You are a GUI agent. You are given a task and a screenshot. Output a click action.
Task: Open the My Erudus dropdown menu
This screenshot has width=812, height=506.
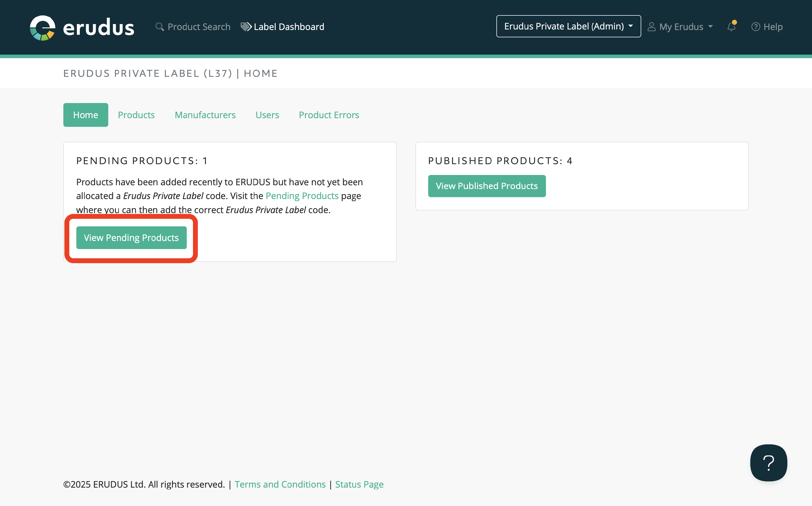pos(681,27)
